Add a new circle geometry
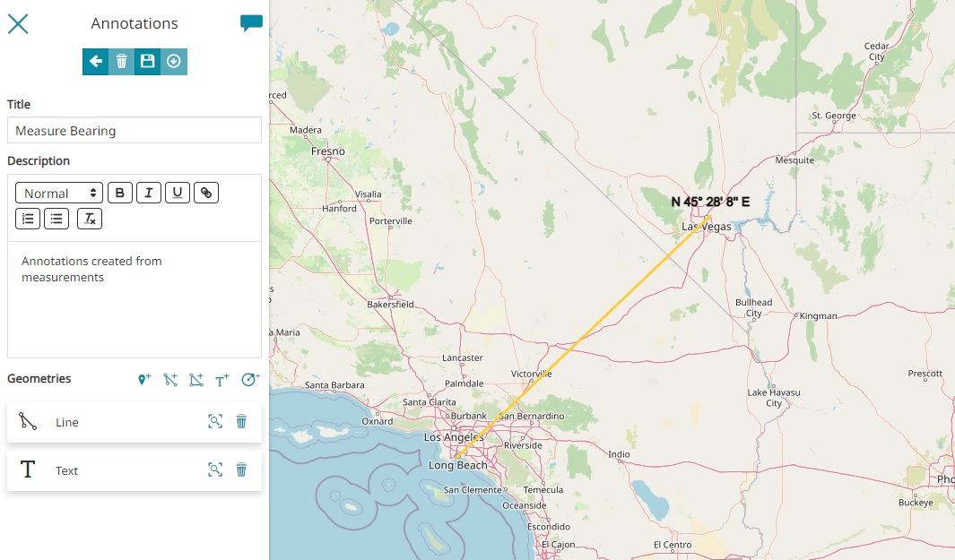The width and height of the screenshot is (955, 560). click(x=249, y=380)
